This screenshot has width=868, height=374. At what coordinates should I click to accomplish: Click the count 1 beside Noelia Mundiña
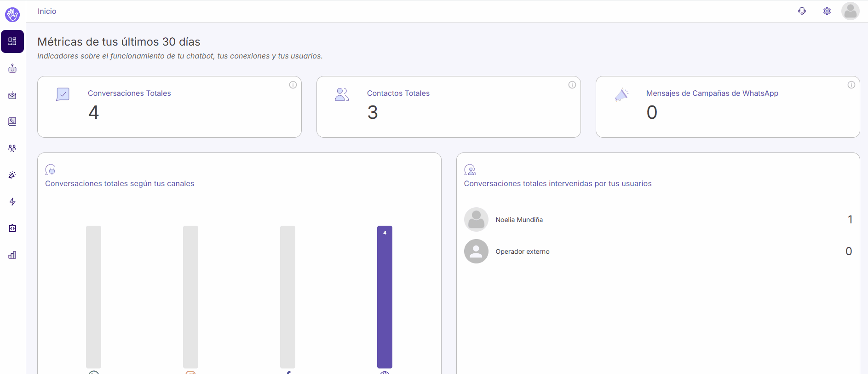point(850,219)
